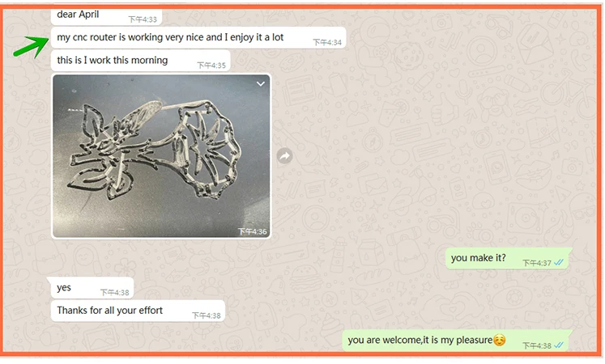Click the 'dear April' message bubble

coord(106,16)
